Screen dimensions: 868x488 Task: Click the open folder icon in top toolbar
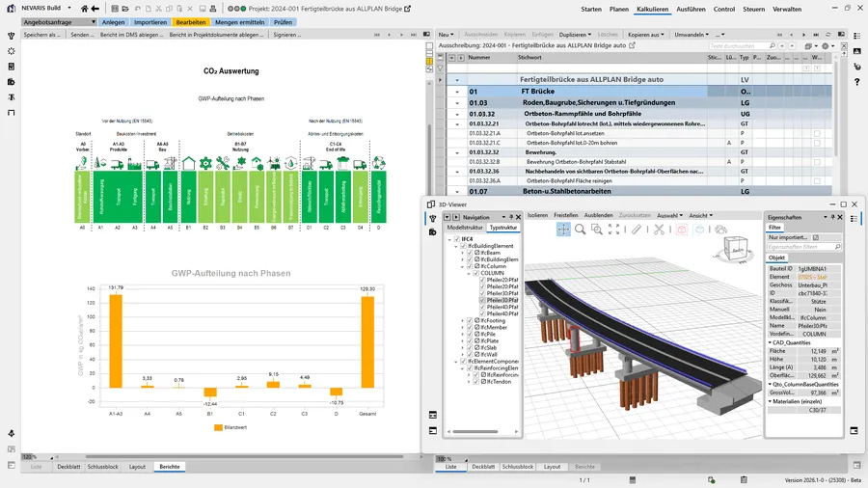(x=125, y=9)
